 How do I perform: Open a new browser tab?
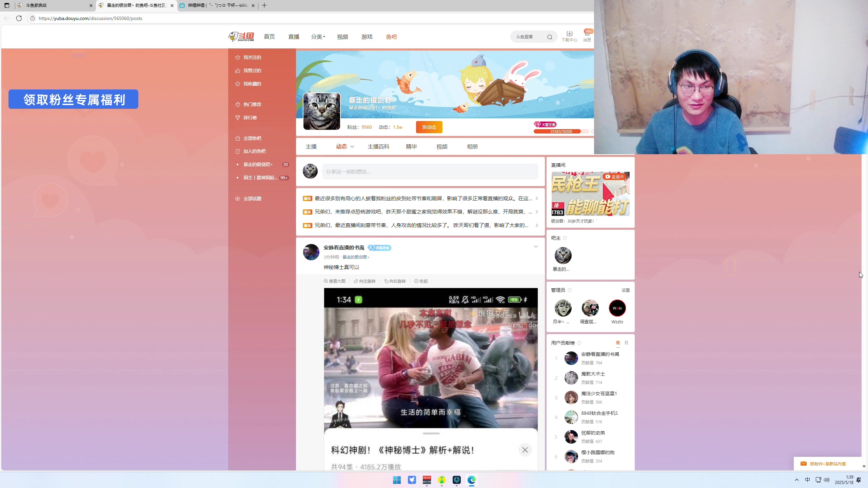(264, 5)
